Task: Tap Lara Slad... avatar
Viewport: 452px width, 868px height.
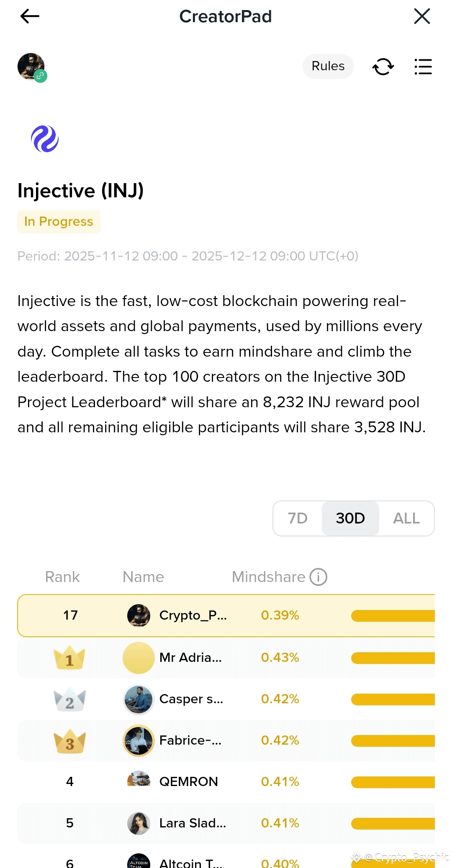Action: point(139,823)
